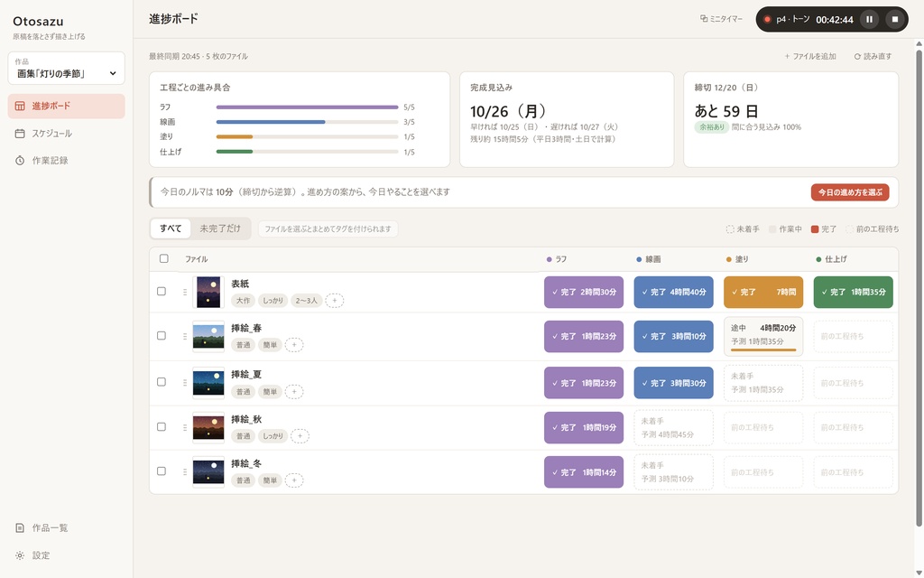
Task: Select 進捗ボード in the sidebar
Action: (67, 107)
